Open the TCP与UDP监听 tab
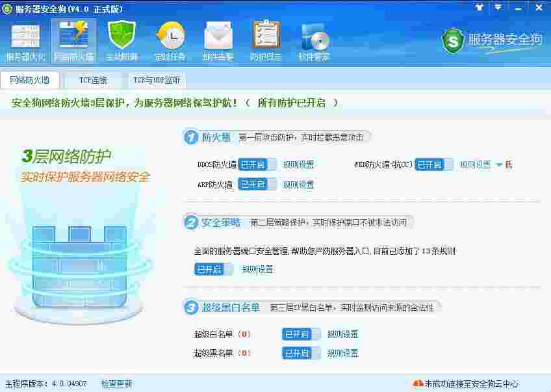The width and height of the screenshot is (551, 392). click(x=158, y=80)
